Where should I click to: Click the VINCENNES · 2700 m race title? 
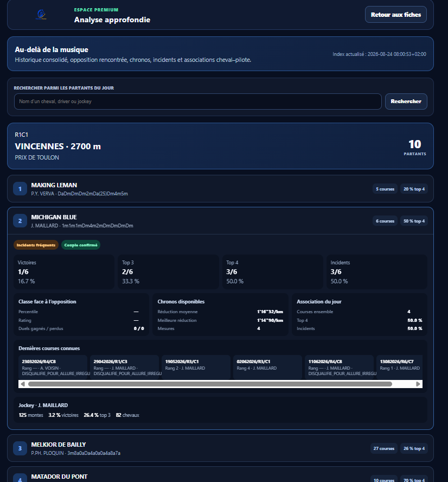tap(57, 147)
